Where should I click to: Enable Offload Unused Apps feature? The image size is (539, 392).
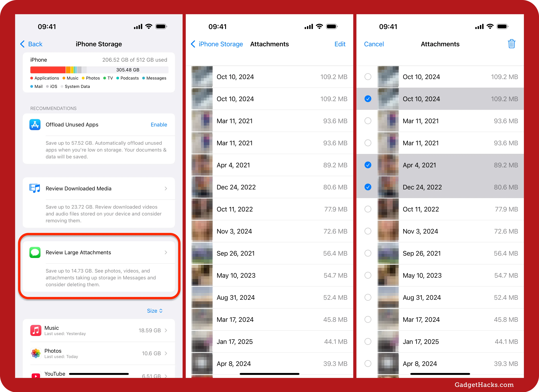click(159, 124)
